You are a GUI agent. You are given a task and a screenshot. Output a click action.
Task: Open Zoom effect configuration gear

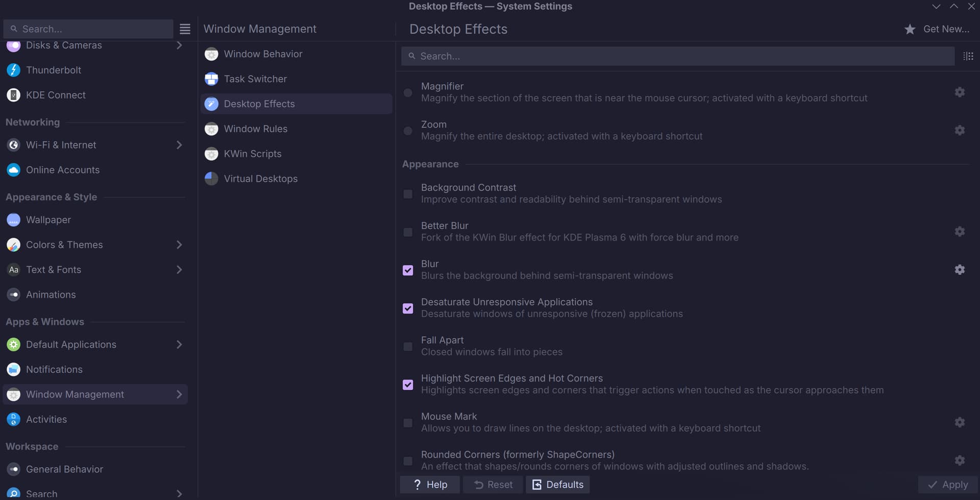960,130
